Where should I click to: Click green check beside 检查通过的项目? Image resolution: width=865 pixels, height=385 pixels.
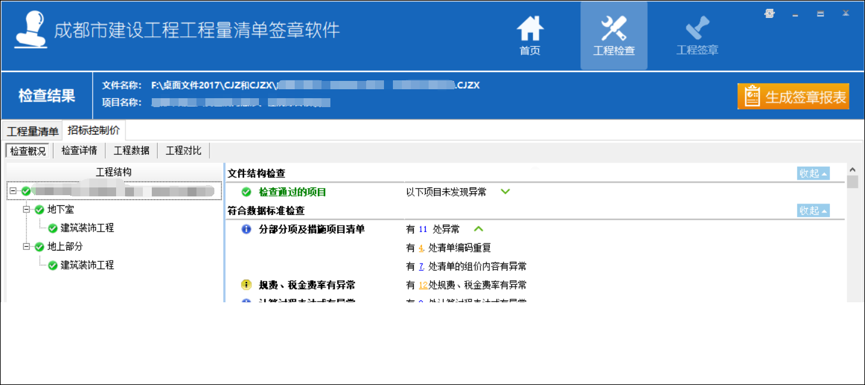[x=246, y=192]
